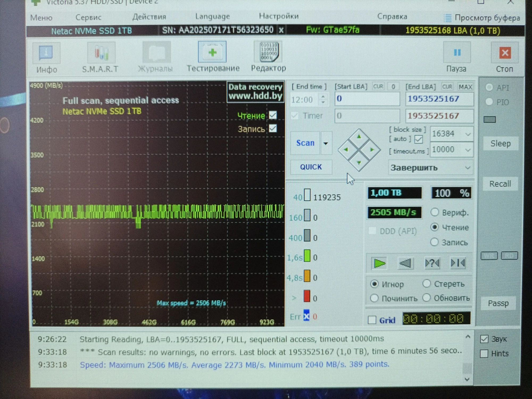Click the reverse scan direction arrow button
This screenshot has width=532, height=399.
[405, 263]
